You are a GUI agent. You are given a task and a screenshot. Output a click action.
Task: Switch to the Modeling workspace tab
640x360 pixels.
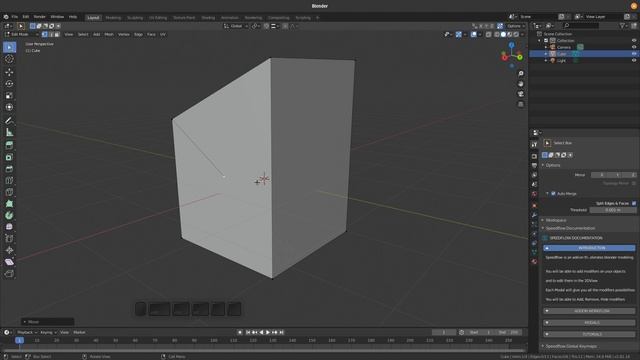(x=113, y=18)
